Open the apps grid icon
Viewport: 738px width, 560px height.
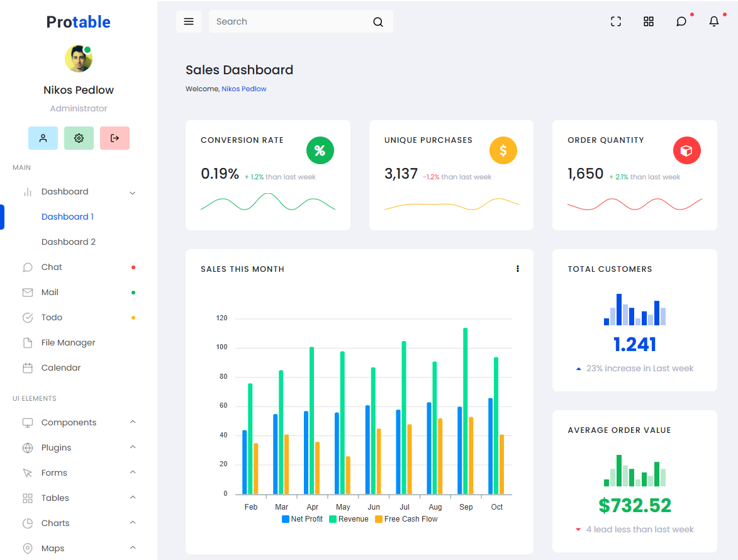649,21
